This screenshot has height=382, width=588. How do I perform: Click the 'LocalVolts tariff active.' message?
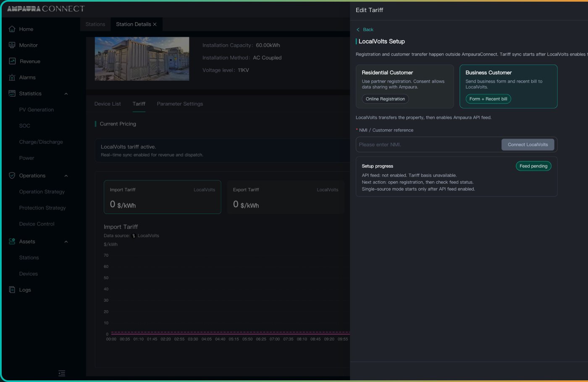(x=128, y=147)
